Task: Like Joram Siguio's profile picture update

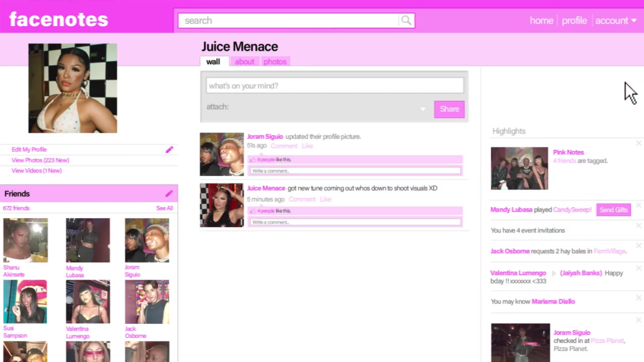Action: (x=307, y=146)
